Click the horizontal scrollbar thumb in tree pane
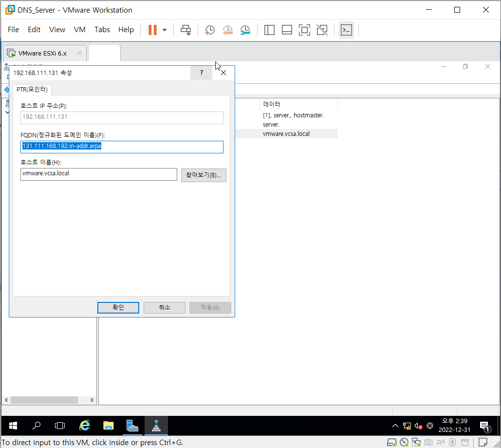The height and width of the screenshot is (448, 501). tap(44, 400)
